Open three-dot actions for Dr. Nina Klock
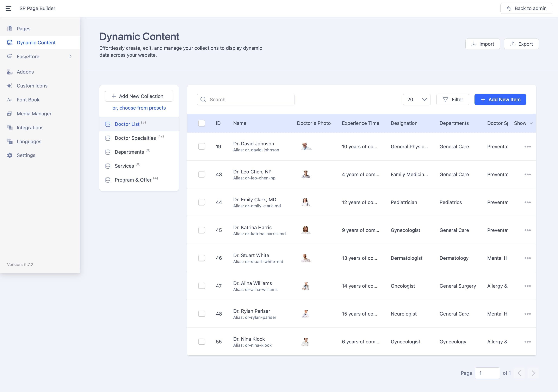 [527, 342]
